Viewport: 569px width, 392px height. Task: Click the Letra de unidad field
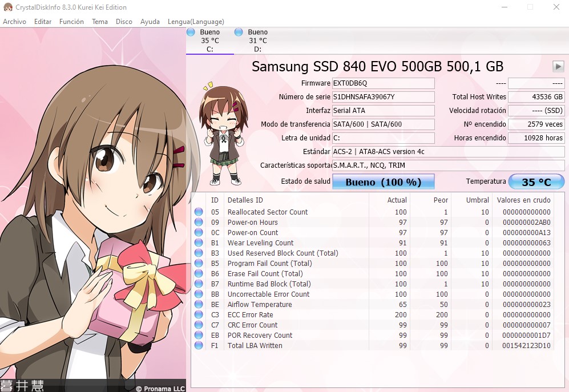point(383,138)
